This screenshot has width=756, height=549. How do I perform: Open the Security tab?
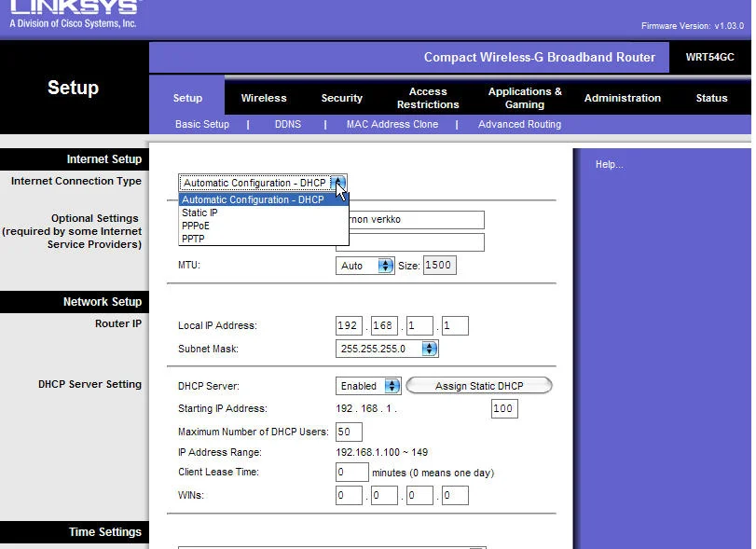342,98
